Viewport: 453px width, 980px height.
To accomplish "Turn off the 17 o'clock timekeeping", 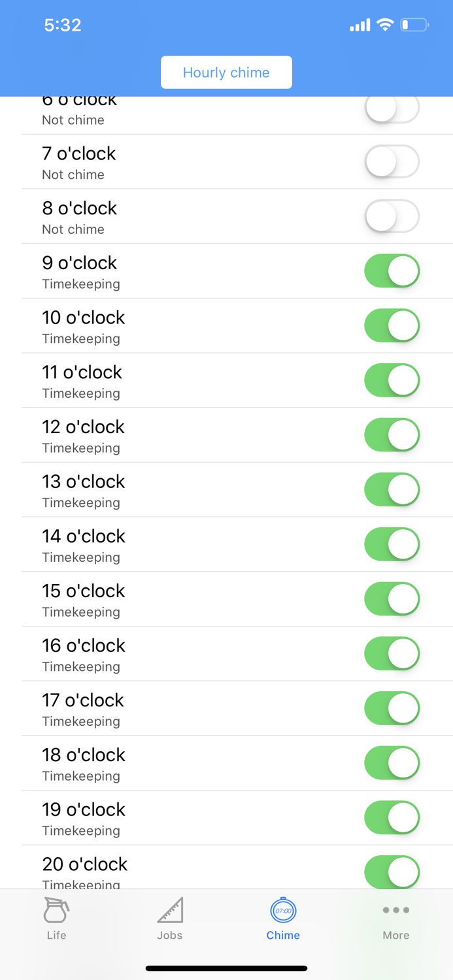I will coord(391,708).
